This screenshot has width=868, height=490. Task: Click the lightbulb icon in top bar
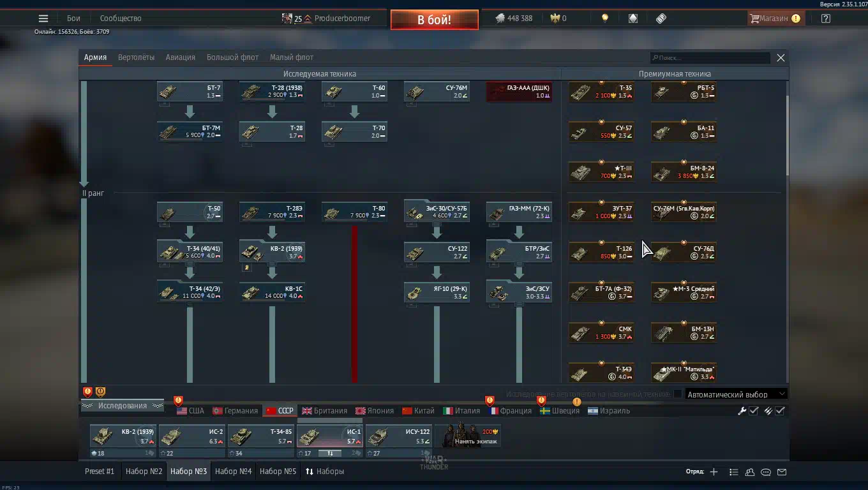pyautogui.click(x=605, y=19)
